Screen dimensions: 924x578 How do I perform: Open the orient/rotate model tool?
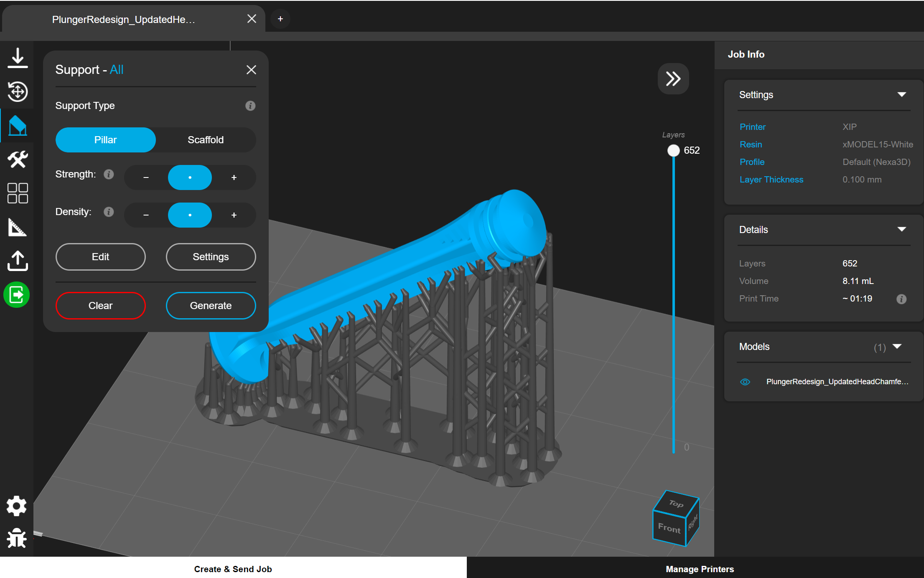click(17, 91)
